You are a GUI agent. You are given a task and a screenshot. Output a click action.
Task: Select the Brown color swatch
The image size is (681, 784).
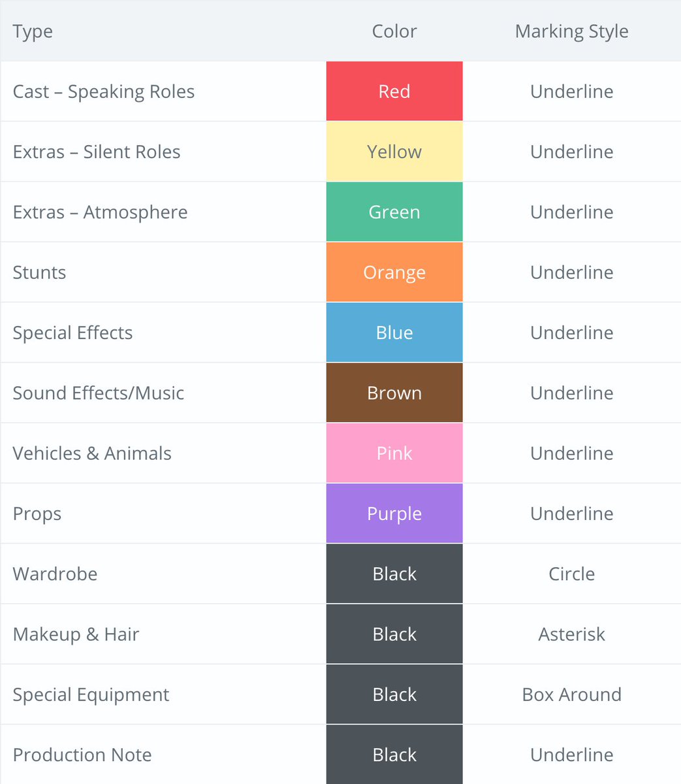pos(394,393)
